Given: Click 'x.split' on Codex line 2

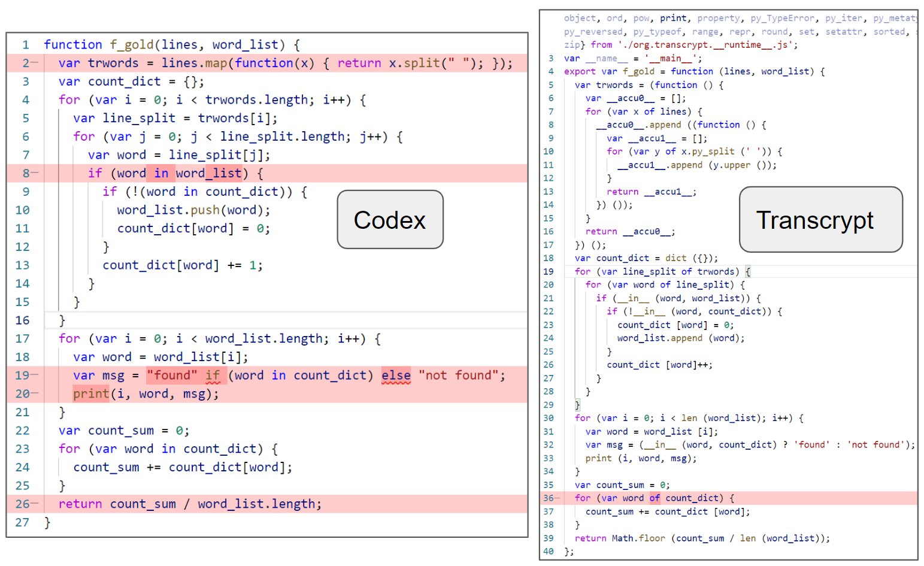Looking at the screenshot, I should coord(414,63).
